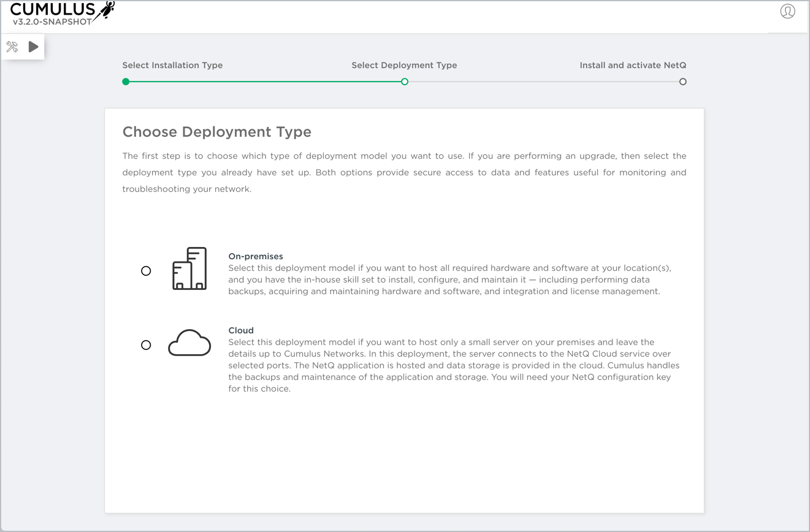Click the Select Deployment Type step circle
The image size is (810, 532).
[x=405, y=82]
